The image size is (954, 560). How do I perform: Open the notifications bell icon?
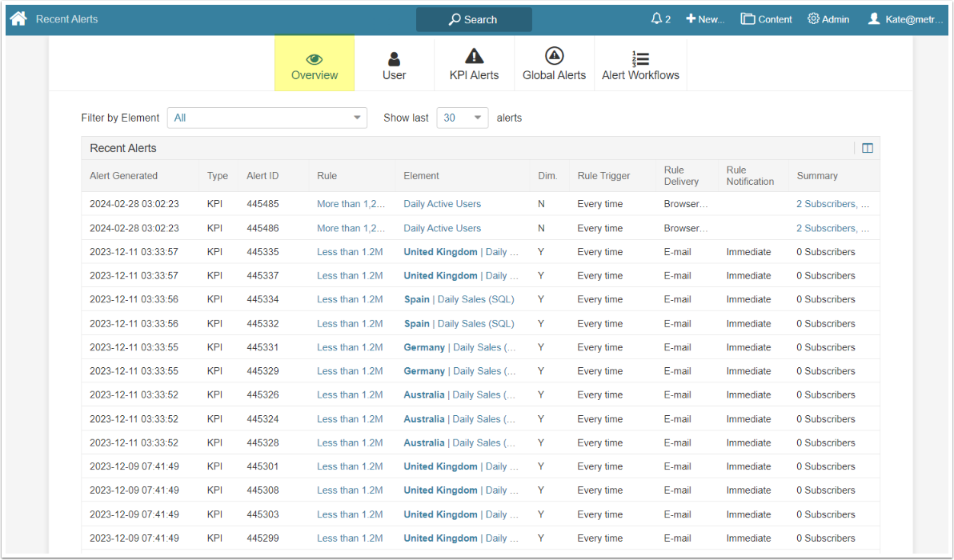pos(660,19)
